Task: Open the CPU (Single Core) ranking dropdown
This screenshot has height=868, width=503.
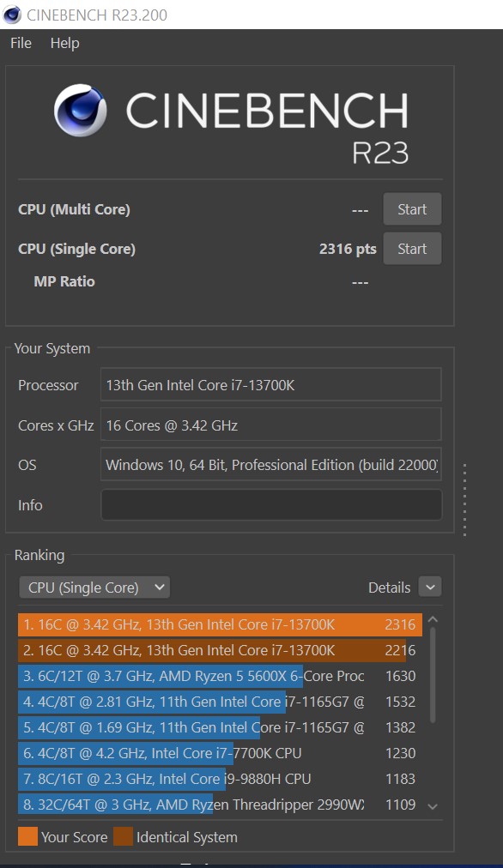Action: pyautogui.click(x=94, y=588)
